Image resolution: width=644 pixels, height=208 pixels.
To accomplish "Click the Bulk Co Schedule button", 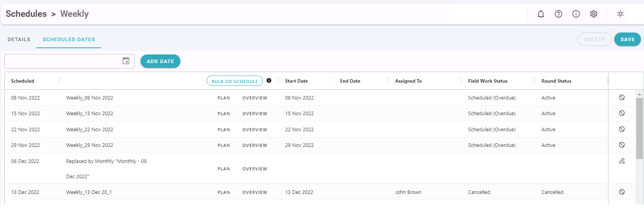I will (x=235, y=81).
